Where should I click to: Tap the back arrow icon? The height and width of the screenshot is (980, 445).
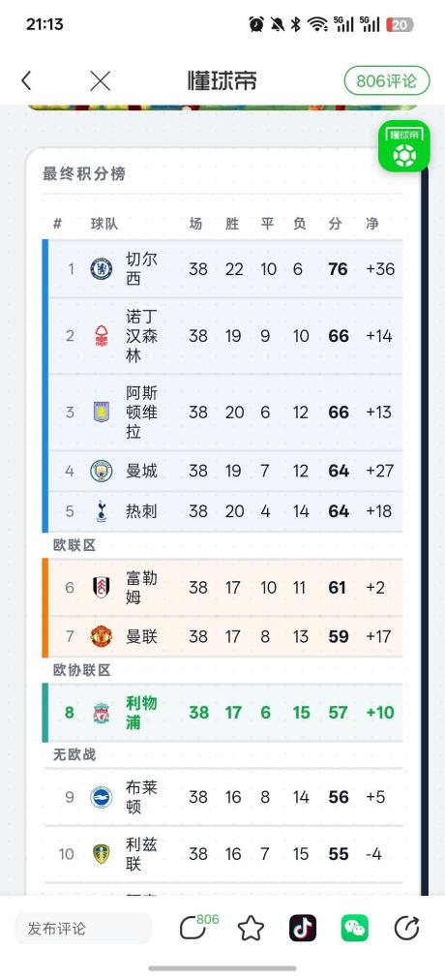(25, 80)
